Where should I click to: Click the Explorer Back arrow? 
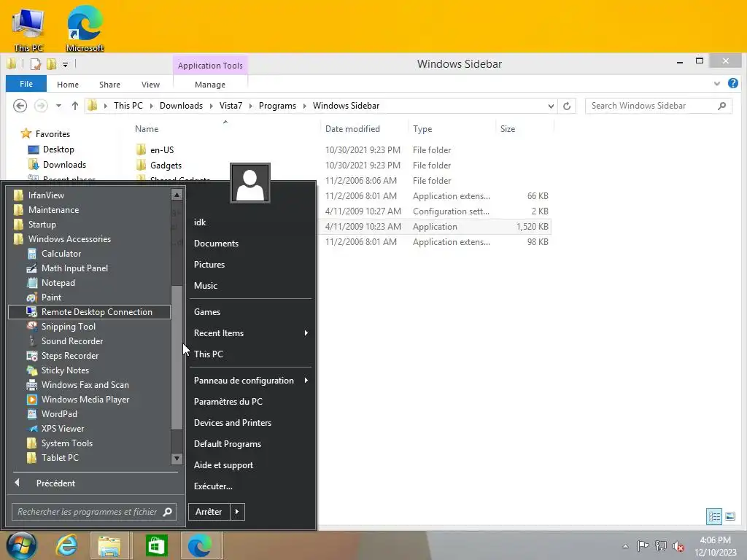(x=20, y=106)
